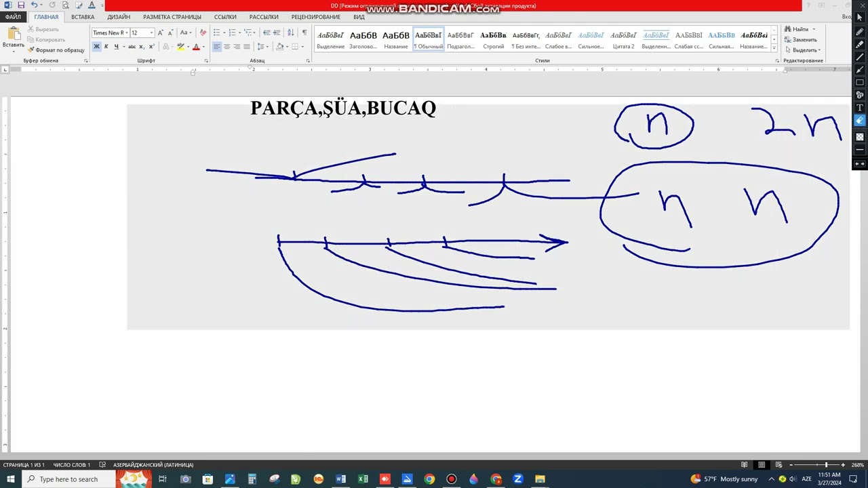Select the Bandicam numbering stamp tool
Image resolution: width=868 pixels, height=488 pixels.
point(859,95)
